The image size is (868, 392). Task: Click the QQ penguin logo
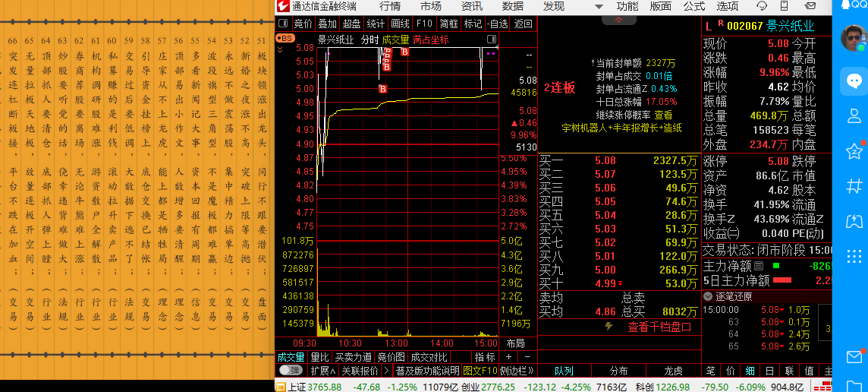point(845,5)
